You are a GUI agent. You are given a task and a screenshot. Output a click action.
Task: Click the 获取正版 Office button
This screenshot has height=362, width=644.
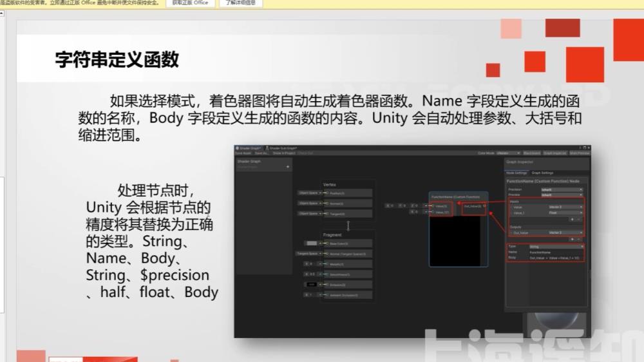[190, 3]
